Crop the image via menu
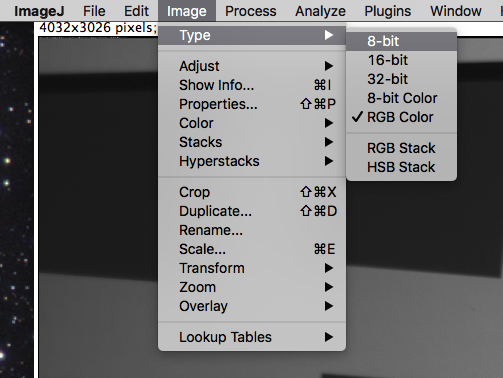503x378 pixels. click(252, 192)
